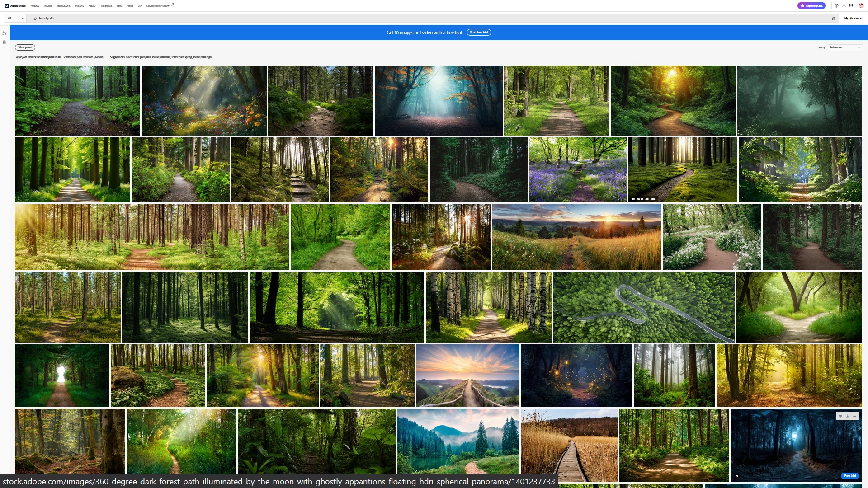Open the Adobe apps grid icon

(x=851, y=6)
